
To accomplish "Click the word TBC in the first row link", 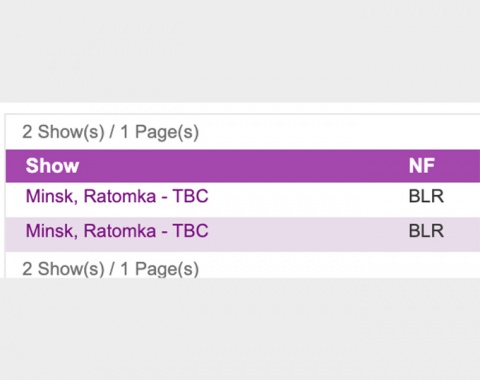I will coord(190,196).
